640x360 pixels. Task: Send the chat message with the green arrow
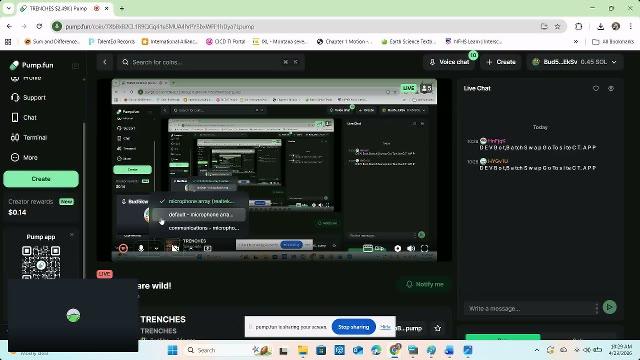click(610, 307)
